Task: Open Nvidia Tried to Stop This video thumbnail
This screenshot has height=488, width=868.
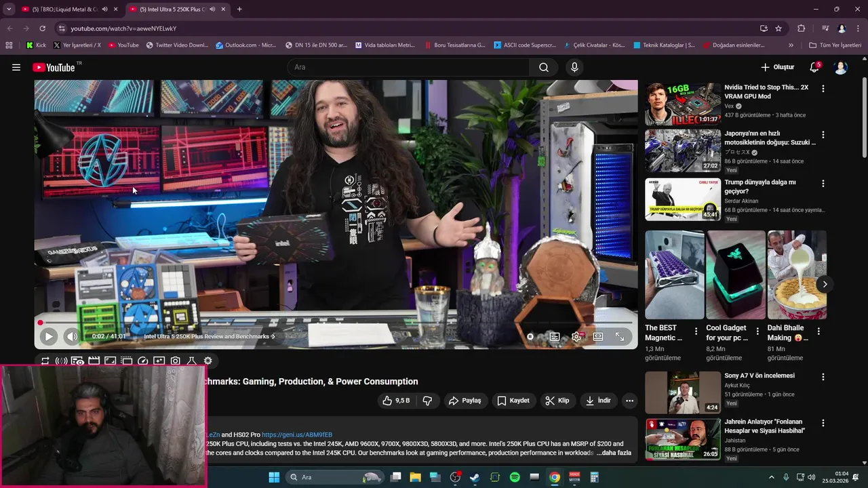Action: (683, 104)
